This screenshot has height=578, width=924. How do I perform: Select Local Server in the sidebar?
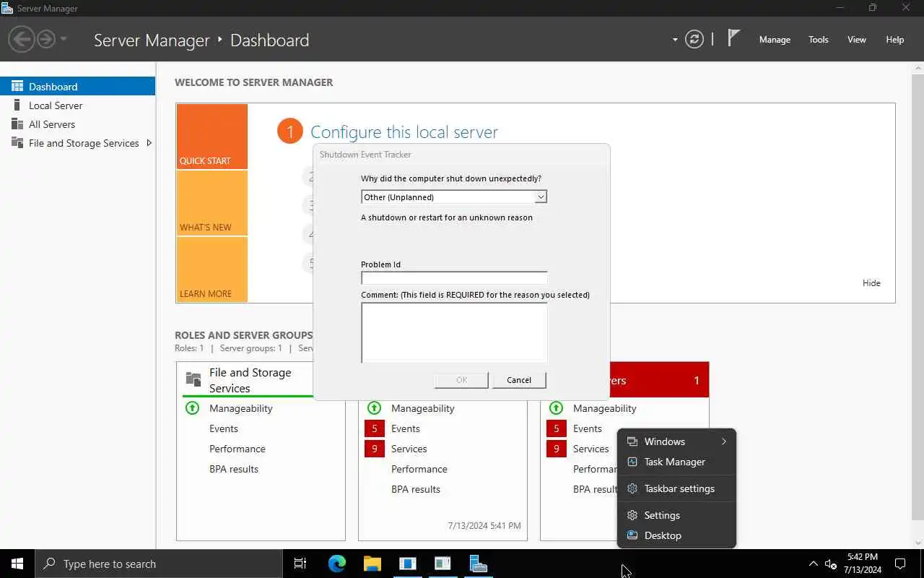coord(77,105)
